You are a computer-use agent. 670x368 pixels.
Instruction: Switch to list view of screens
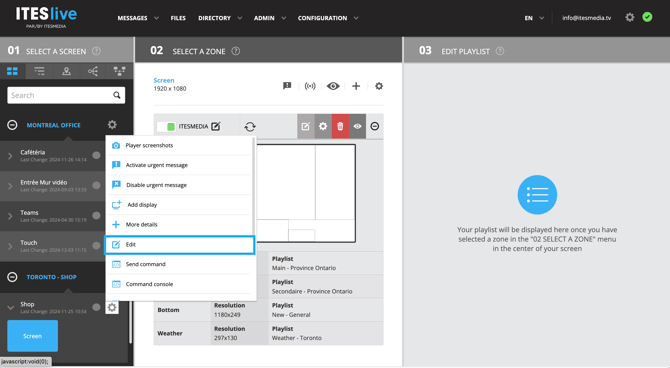tap(39, 71)
